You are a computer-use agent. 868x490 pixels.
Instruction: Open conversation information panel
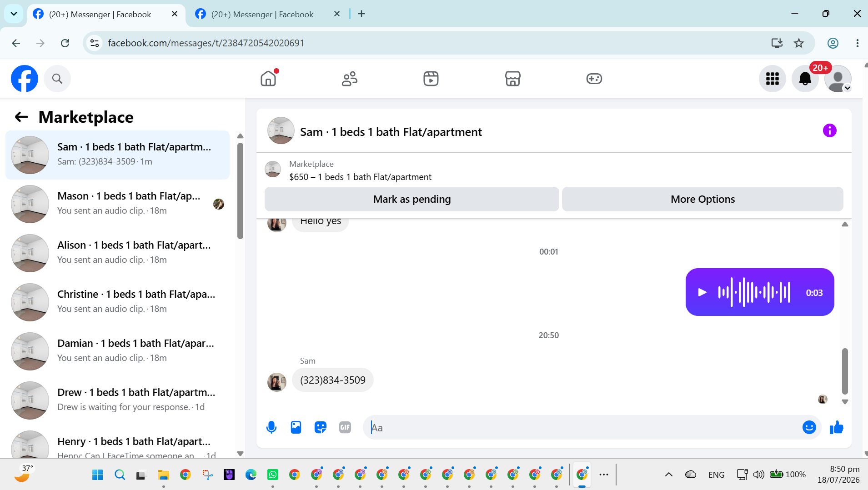829,131
